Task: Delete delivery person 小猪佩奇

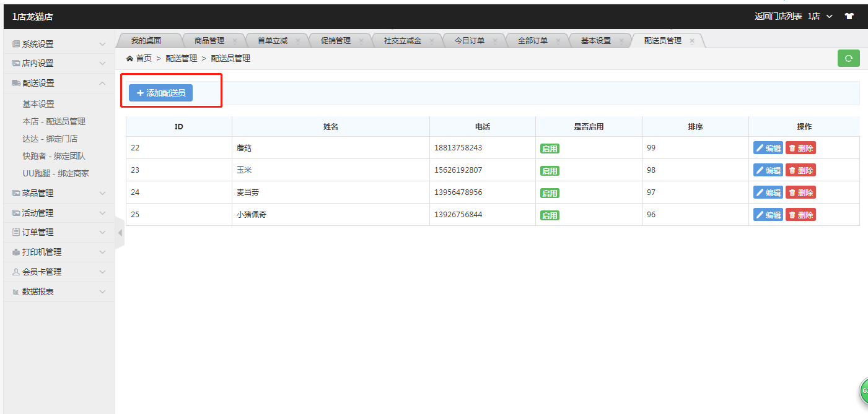Action: point(800,215)
